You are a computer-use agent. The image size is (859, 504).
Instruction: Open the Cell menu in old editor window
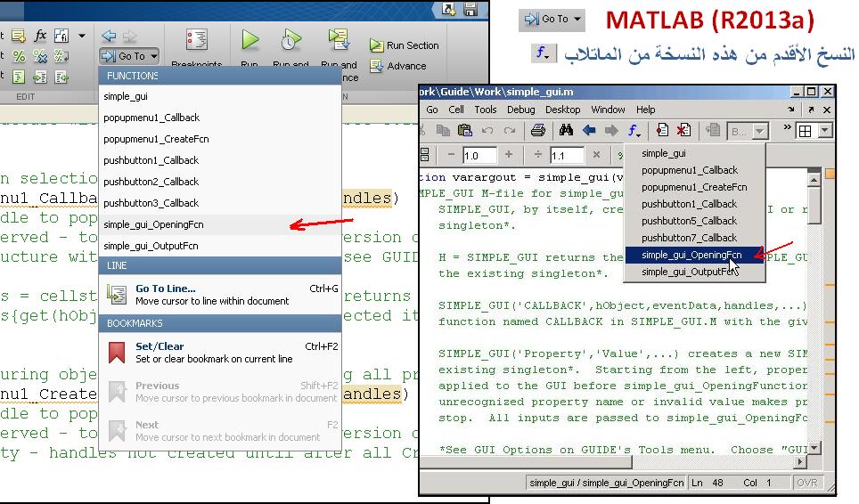(456, 110)
